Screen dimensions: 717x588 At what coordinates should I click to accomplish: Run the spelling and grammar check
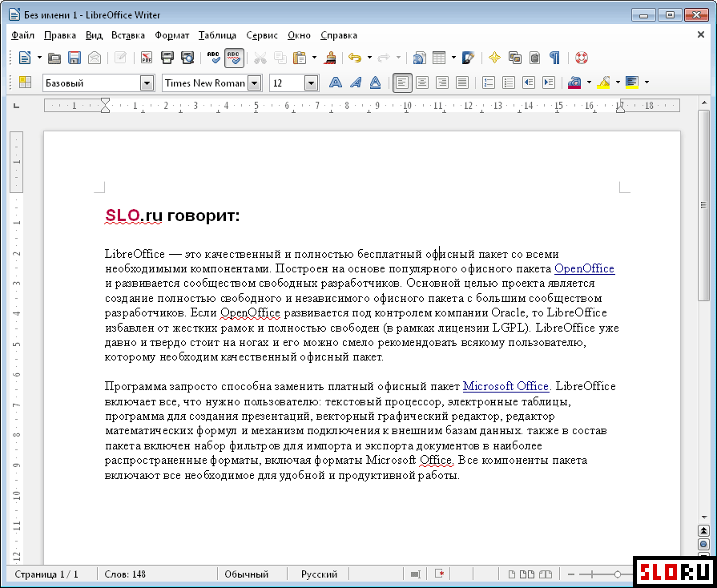(x=214, y=58)
